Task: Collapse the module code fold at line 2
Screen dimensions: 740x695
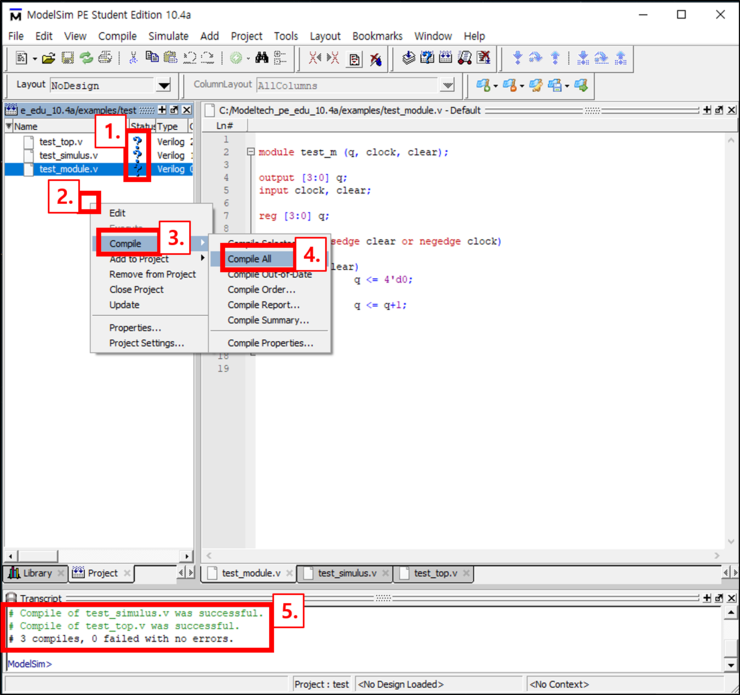Action: click(251, 152)
